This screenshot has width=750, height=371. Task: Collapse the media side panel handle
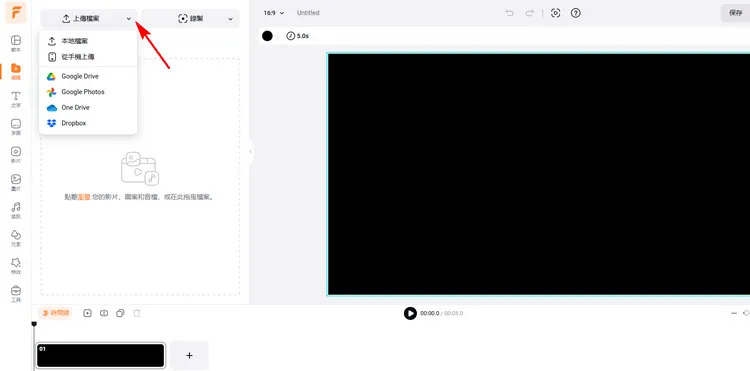(x=251, y=152)
